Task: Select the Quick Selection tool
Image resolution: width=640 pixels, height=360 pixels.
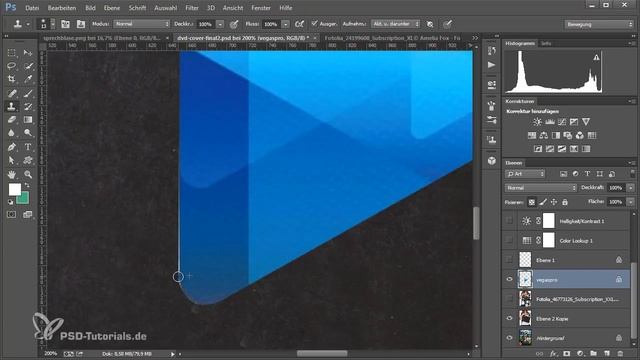Action: click(x=28, y=66)
